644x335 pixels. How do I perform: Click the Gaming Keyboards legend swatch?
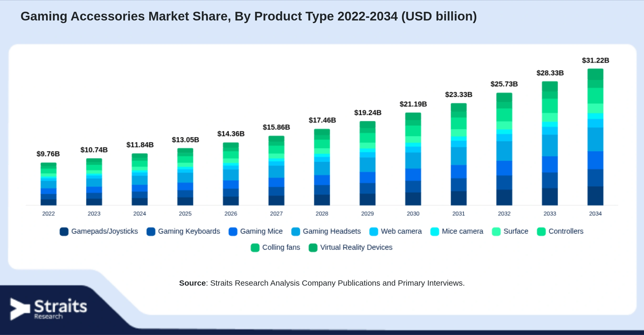(x=151, y=232)
